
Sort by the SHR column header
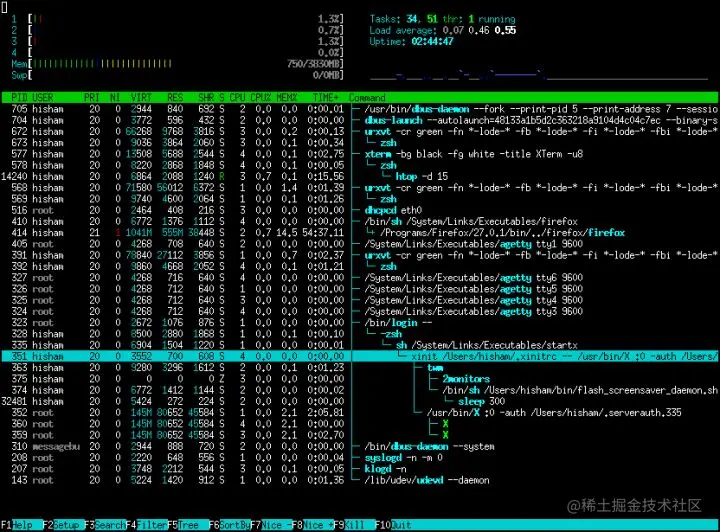tap(206, 97)
